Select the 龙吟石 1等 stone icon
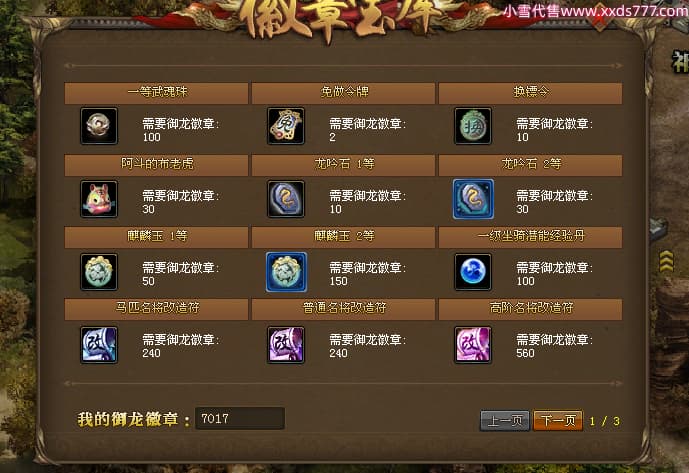Viewport: 689px width, 473px height. coord(286,199)
